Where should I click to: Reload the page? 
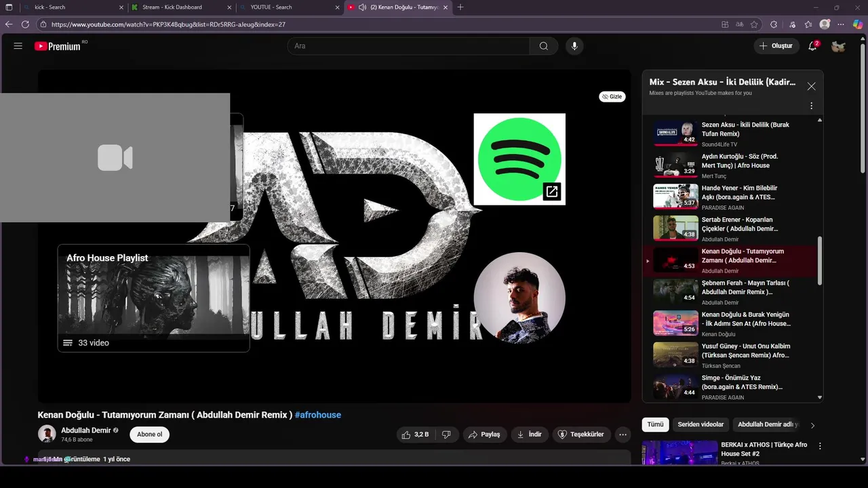pos(25,24)
